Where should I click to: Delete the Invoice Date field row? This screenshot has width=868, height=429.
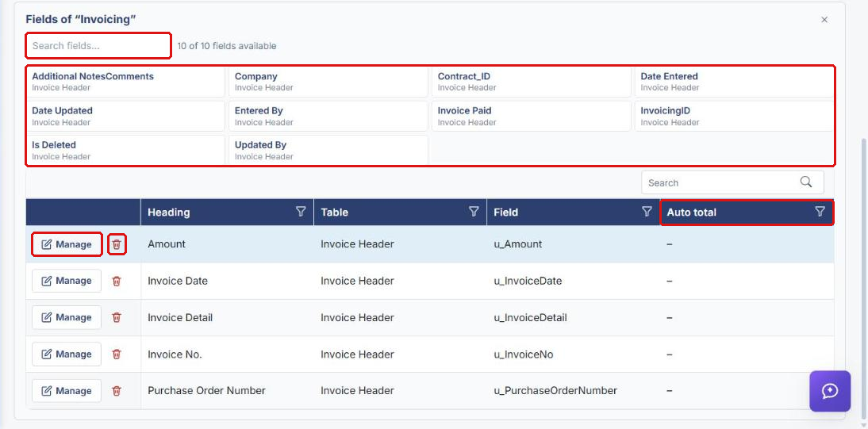point(117,281)
